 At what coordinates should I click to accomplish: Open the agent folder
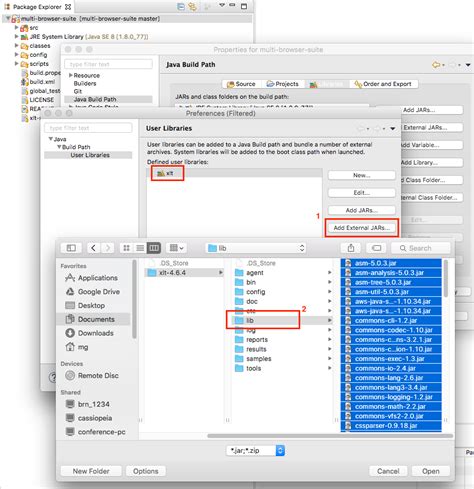(x=255, y=273)
